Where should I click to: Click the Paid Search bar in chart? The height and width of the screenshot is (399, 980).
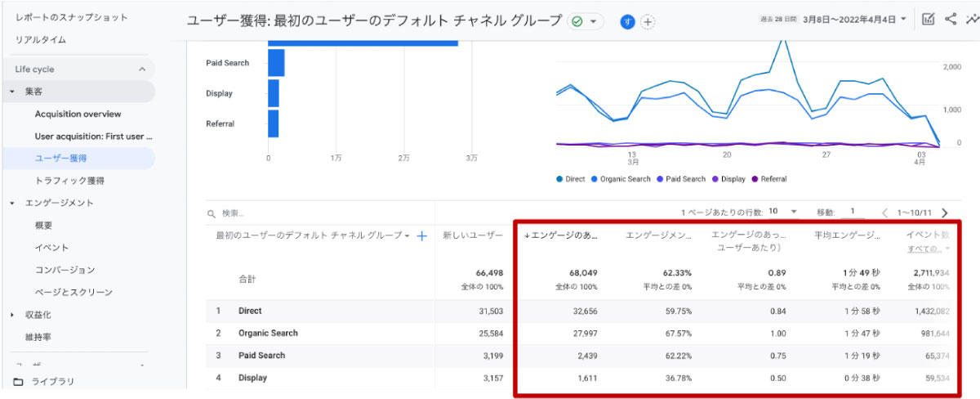coord(276,63)
